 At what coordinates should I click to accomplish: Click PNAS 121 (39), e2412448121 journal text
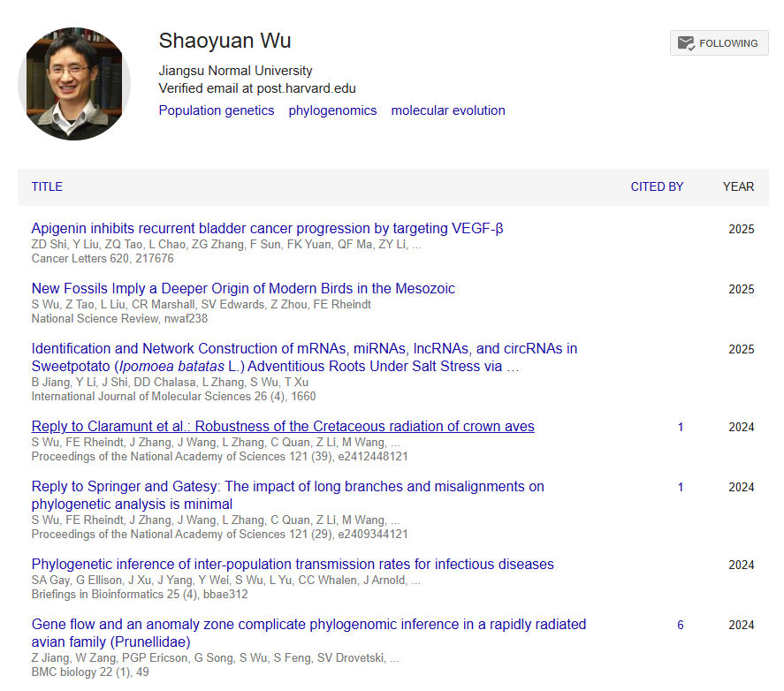pyautogui.click(x=219, y=457)
